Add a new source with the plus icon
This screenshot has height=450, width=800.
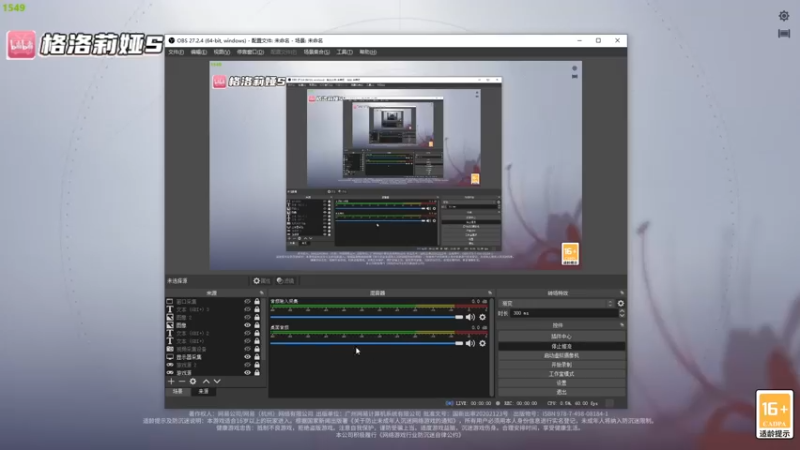click(x=171, y=381)
